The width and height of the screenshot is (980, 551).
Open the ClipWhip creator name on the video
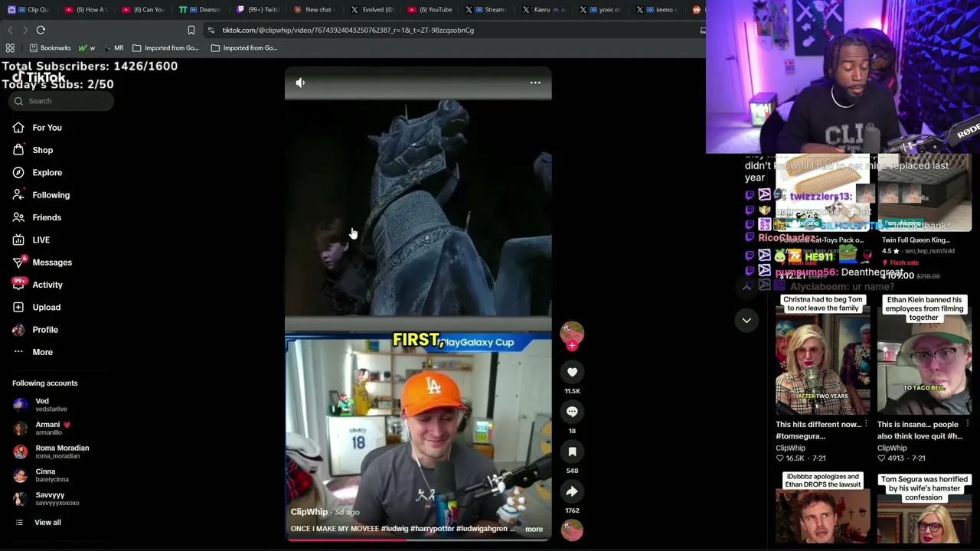[309, 512]
